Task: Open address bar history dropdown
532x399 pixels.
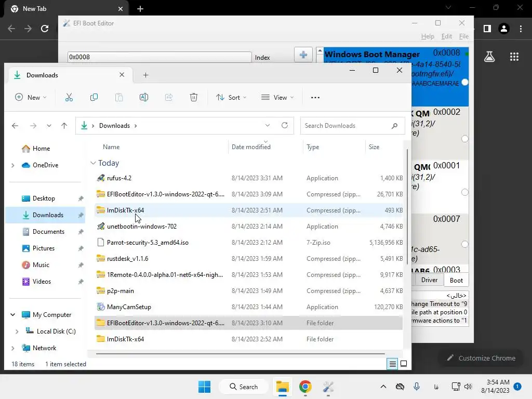Action: tap(268, 125)
